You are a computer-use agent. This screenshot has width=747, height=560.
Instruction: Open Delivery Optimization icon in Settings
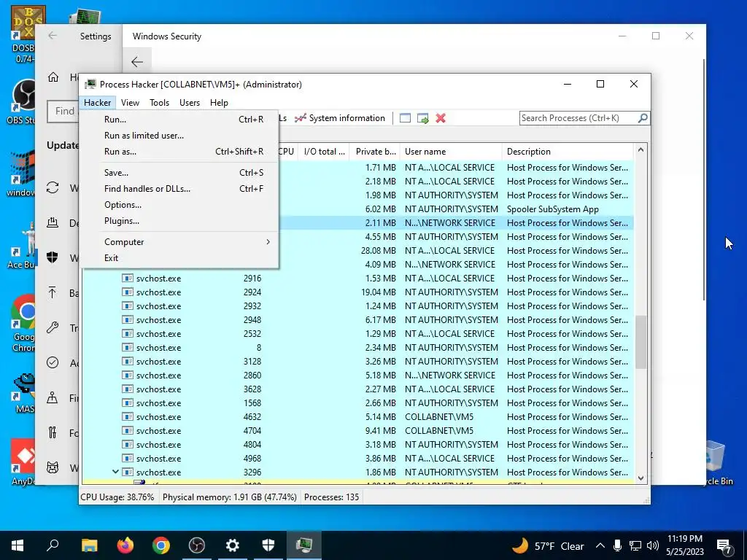53,222
